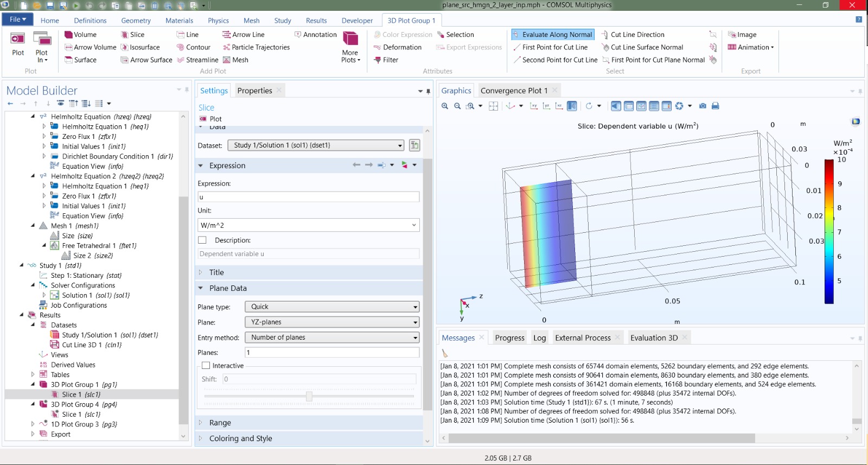Image resolution: width=868 pixels, height=465 pixels.
Task: Click the Zoom In magnifier icon
Action: click(445, 106)
